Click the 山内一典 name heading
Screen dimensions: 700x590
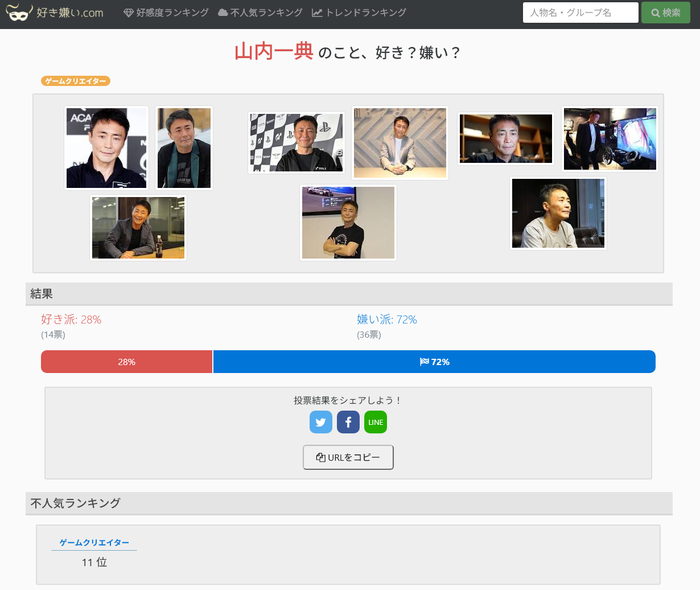(x=274, y=51)
